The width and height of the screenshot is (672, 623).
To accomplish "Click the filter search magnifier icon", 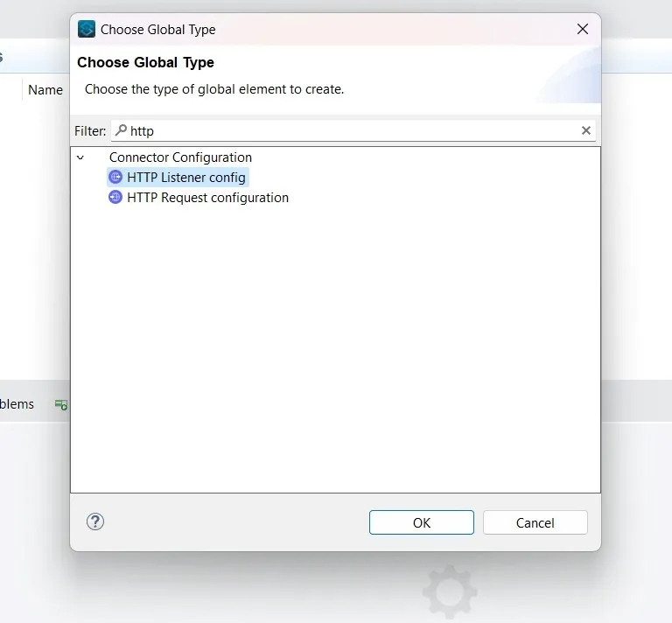I will tap(122, 129).
